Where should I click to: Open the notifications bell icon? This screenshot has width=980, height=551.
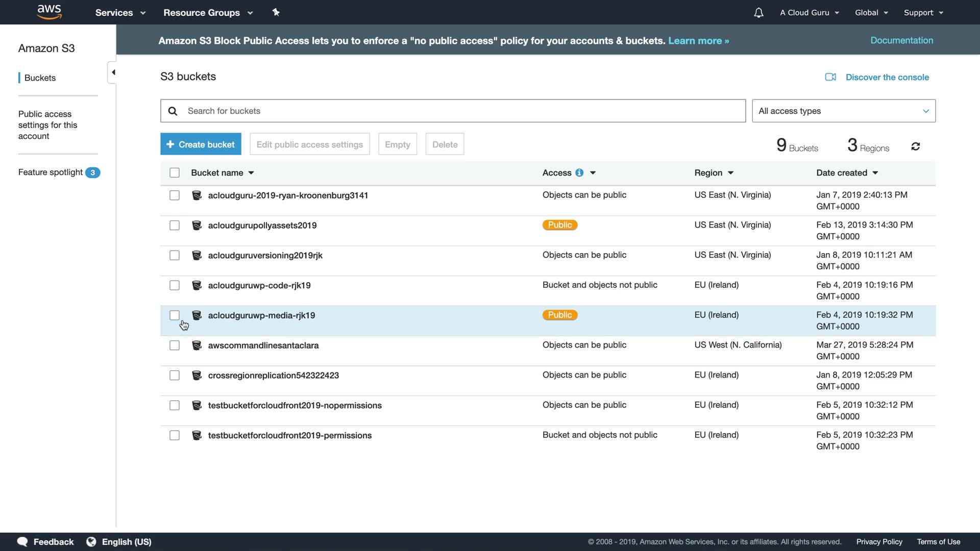pos(758,13)
